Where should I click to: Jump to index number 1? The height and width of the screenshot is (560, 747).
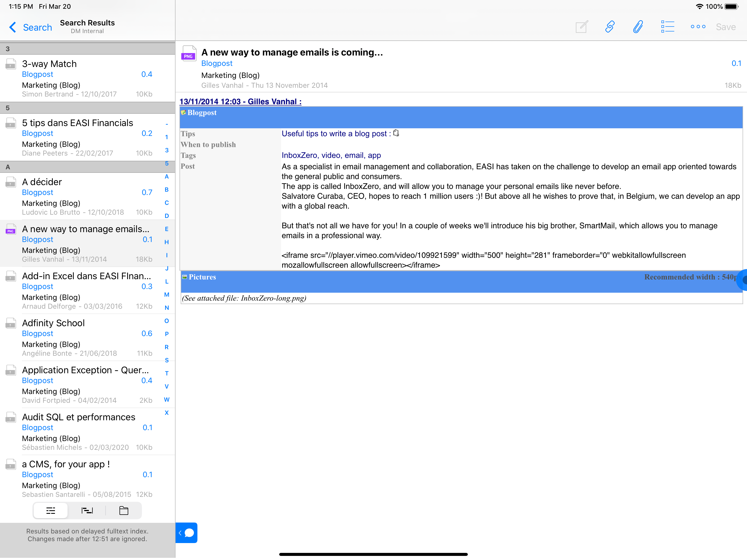pyautogui.click(x=167, y=137)
